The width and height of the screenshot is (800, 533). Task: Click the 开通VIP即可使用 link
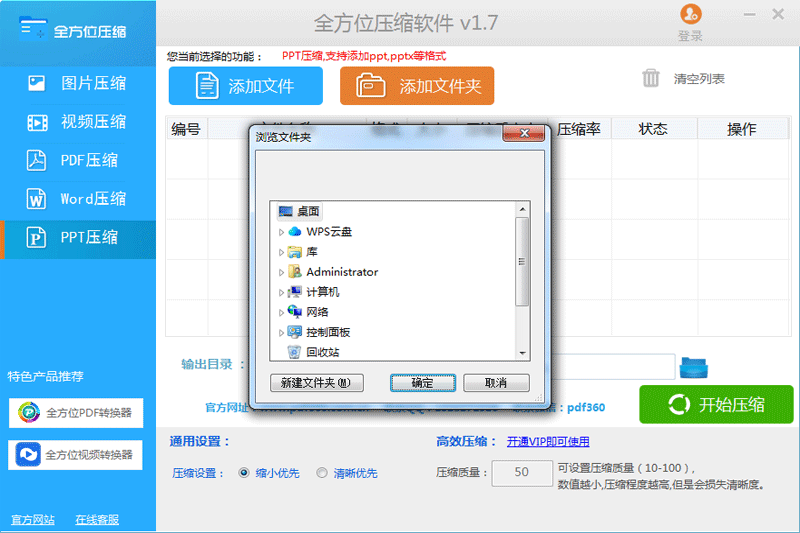pos(548,442)
